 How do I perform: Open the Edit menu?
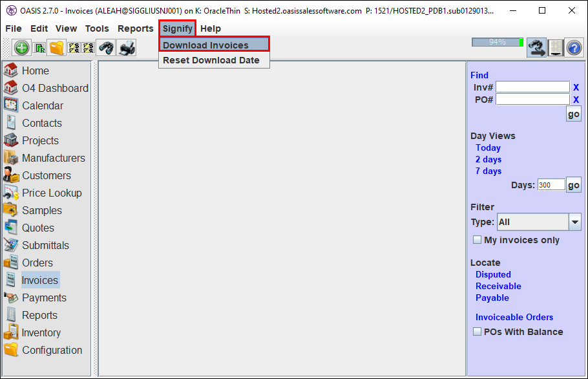(x=39, y=28)
